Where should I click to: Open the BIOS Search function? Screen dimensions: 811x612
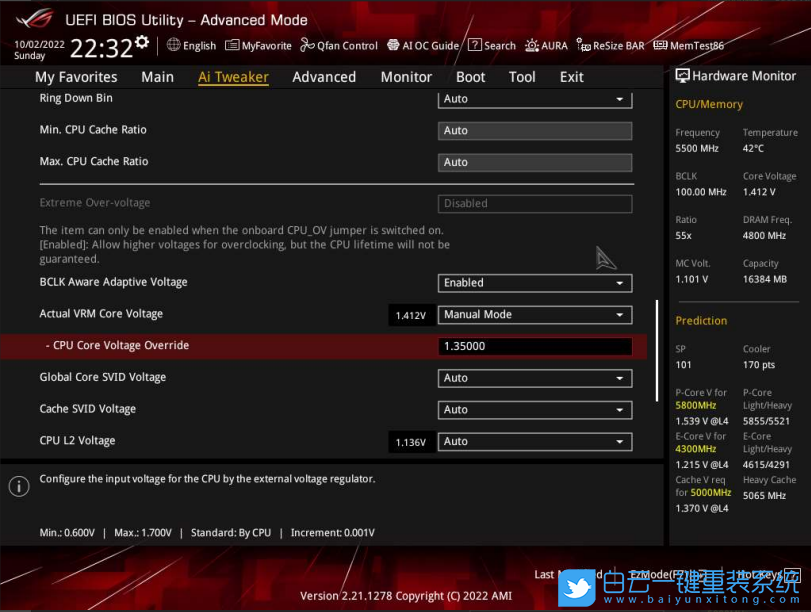tap(491, 45)
